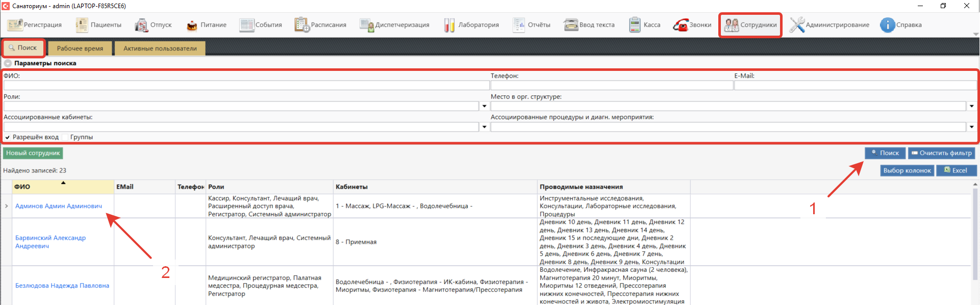Viewport: 980px width, 305px height.
Task: Switch to the Рабочее время tab
Action: click(80, 48)
